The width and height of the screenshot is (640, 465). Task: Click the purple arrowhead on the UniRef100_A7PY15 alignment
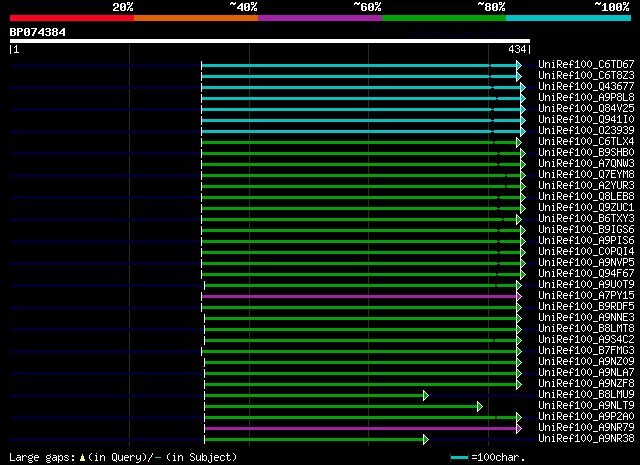coord(519,297)
